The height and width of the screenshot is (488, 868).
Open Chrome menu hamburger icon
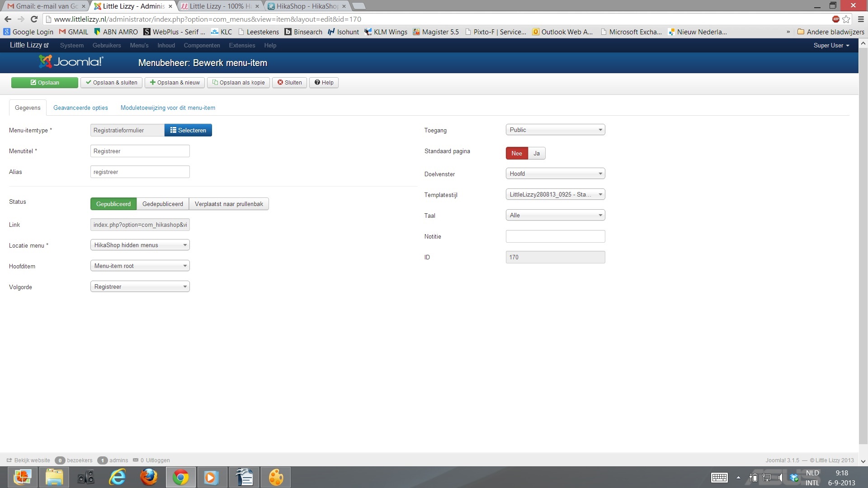click(861, 19)
